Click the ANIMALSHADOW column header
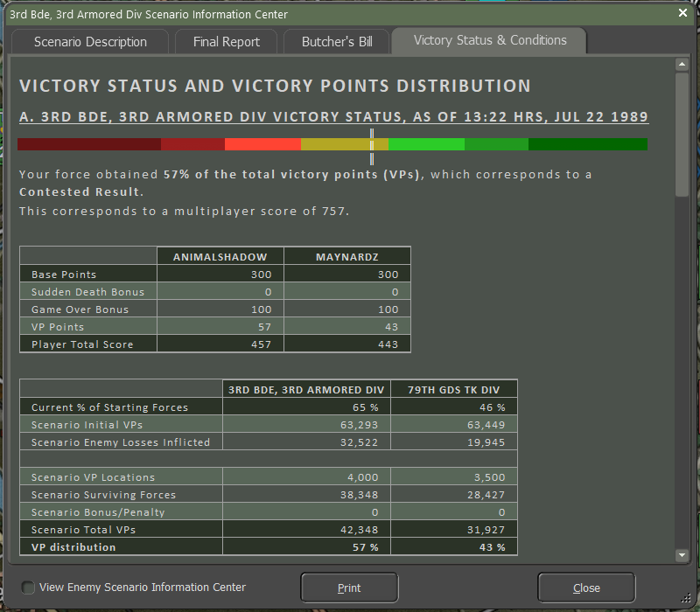 [x=220, y=256]
